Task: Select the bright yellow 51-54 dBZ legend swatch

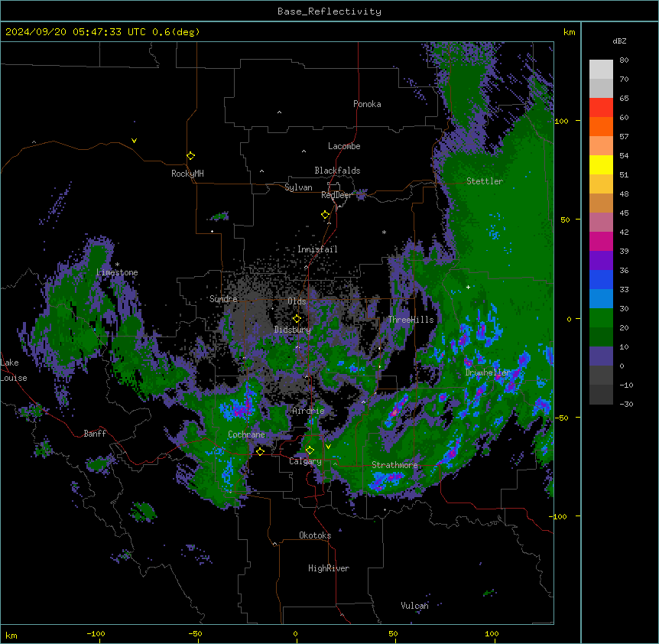Action: (x=601, y=164)
